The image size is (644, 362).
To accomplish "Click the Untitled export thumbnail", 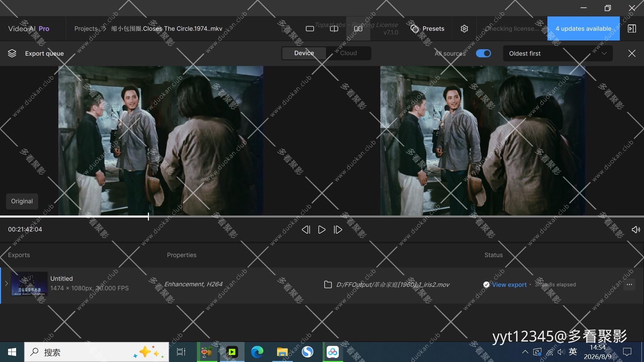I will click(x=29, y=284).
